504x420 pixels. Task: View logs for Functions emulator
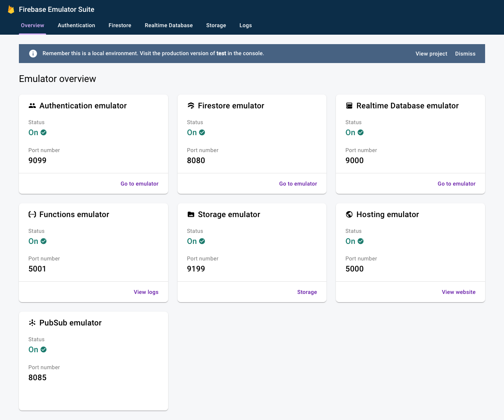point(146,292)
